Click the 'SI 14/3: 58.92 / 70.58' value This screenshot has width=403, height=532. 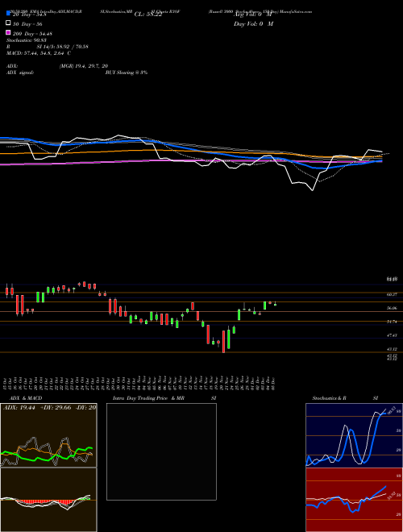pyautogui.click(x=62, y=47)
